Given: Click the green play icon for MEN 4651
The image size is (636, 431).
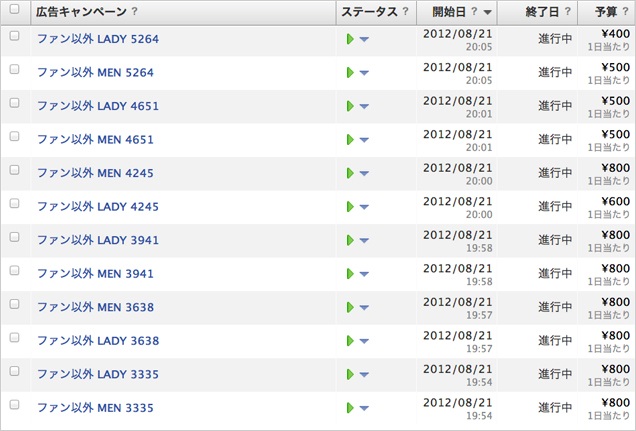Looking at the screenshot, I should click(x=350, y=140).
